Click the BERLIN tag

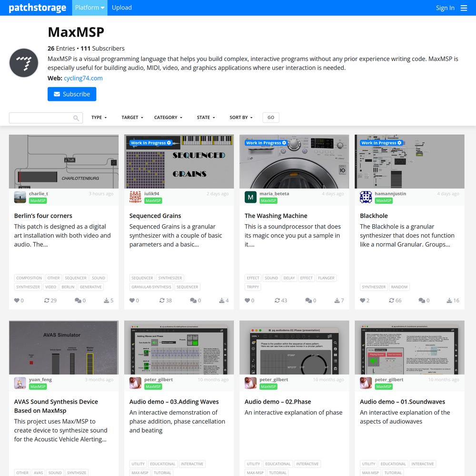(x=68, y=287)
